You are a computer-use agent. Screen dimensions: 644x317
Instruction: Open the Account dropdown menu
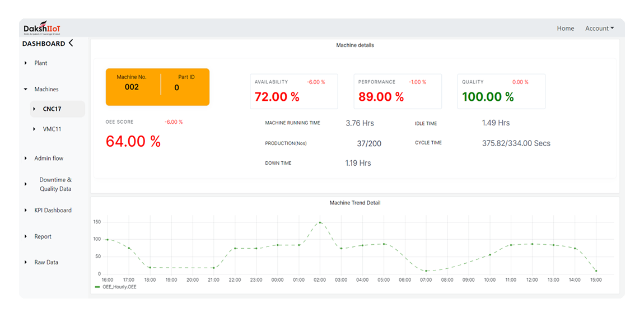click(599, 29)
